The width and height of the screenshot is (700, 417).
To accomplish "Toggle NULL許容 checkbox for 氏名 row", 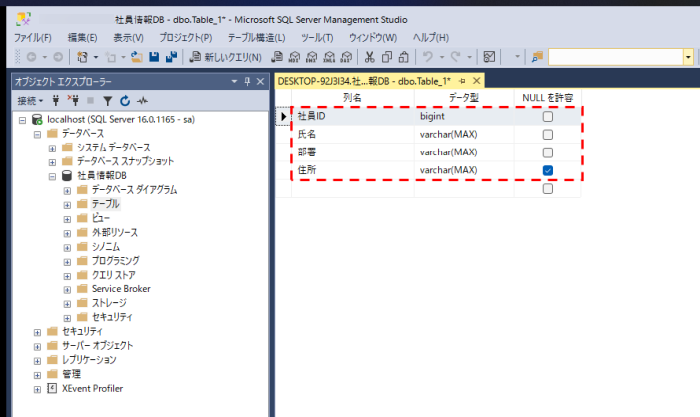I will click(x=547, y=135).
